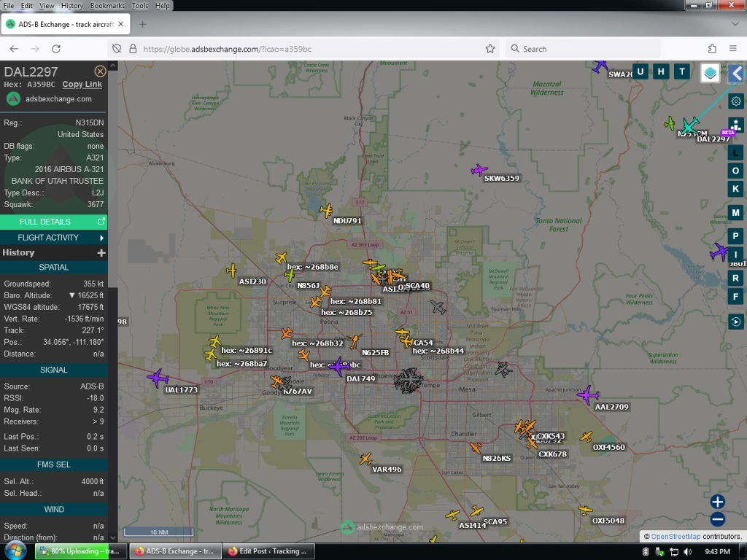The width and height of the screenshot is (747, 560).
Task: Select the DAL749 aircraft icon
Action: tap(339, 366)
